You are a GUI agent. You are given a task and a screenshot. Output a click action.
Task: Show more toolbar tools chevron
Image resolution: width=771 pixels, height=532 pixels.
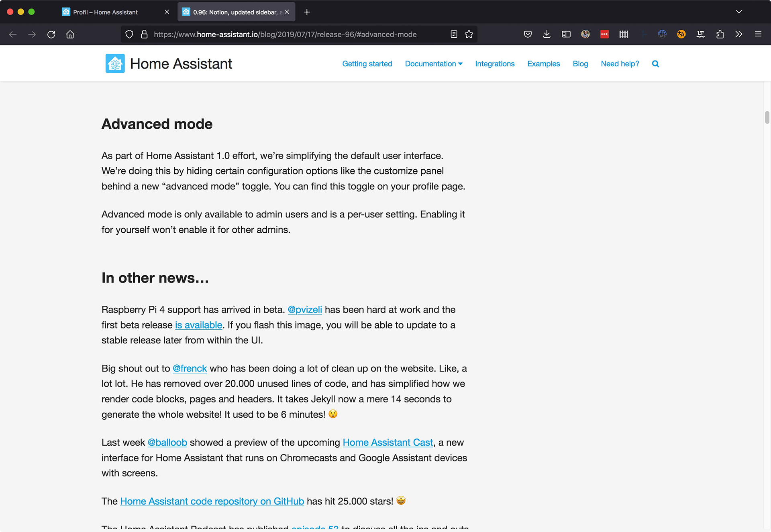coord(738,35)
